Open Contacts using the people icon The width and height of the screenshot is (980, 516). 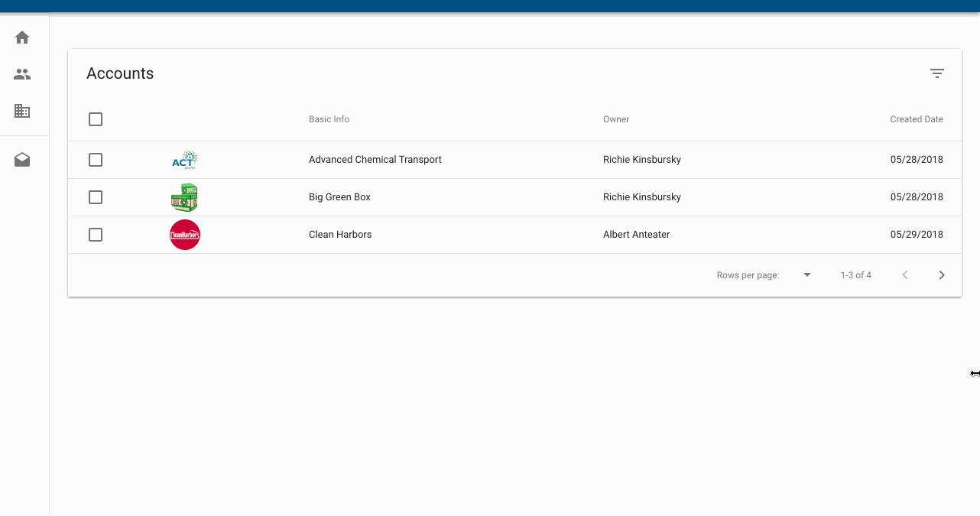21,73
